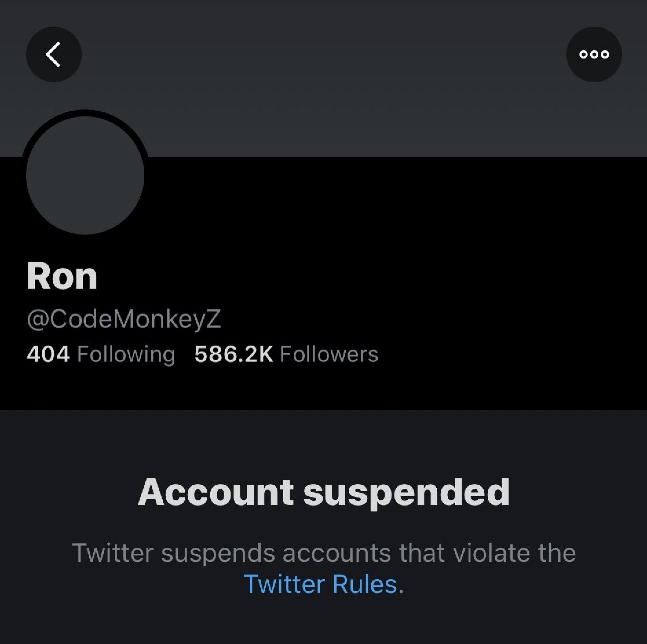
Task: Click the word "Account" in the heading
Action: pos(216,492)
